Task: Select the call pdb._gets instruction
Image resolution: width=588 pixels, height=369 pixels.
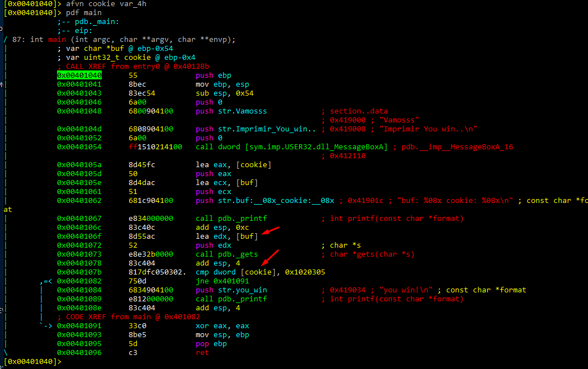Action: (227, 254)
